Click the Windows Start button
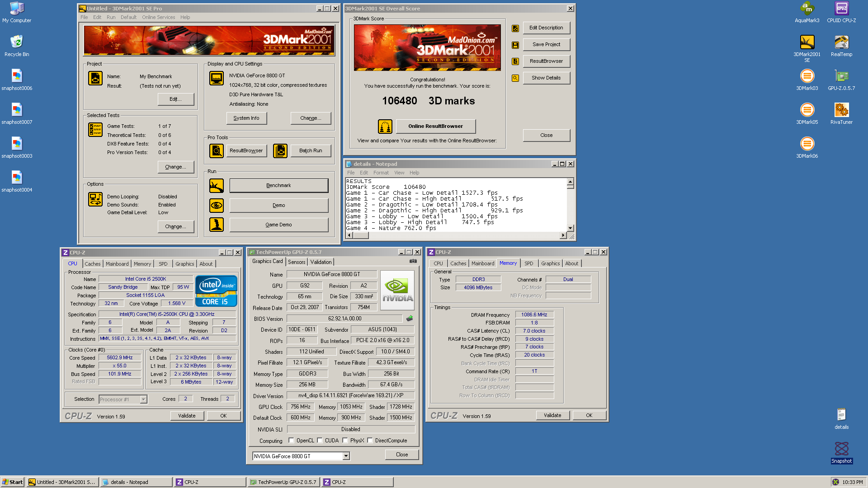The height and width of the screenshot is (488, 868). (13, 482)
